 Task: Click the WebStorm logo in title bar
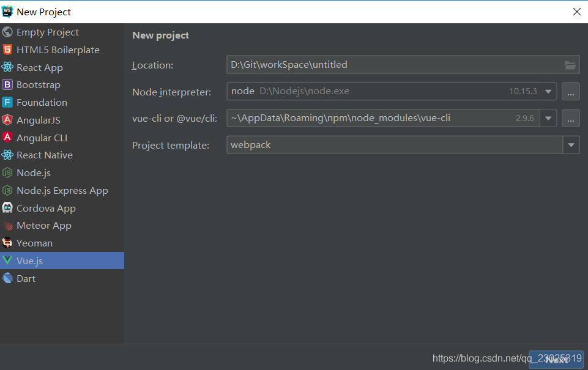pyautogui.click(x=7, y=12)
